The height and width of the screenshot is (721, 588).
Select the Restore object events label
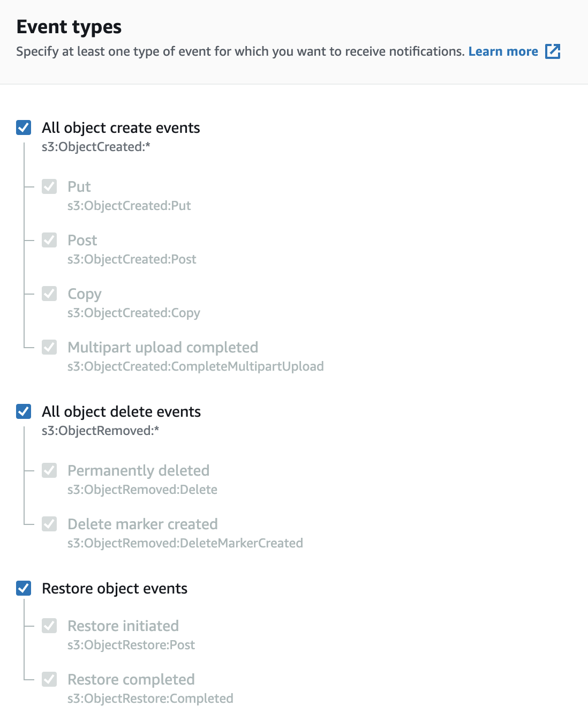pyautogui.click(x=115, y=588)
